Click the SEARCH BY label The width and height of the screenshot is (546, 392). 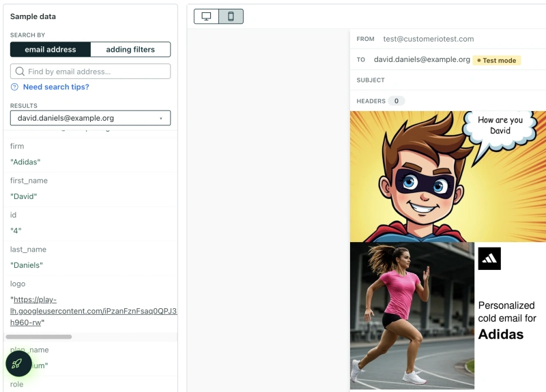point(27,35)
